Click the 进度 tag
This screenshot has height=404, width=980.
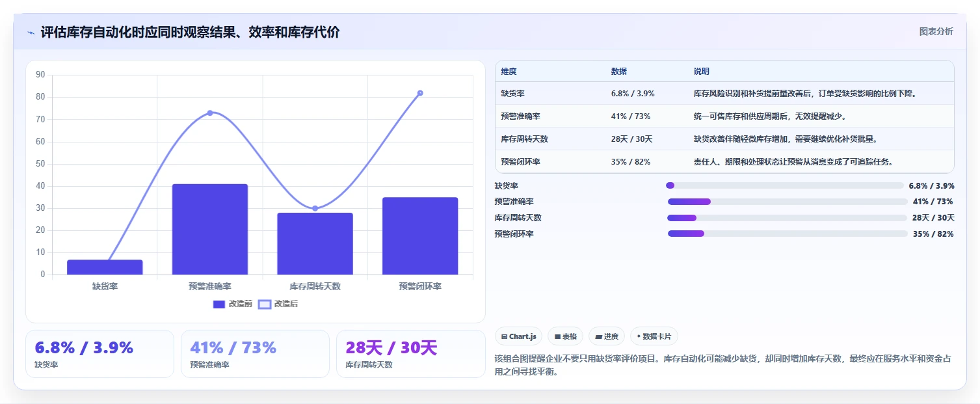click(x=607, y=336)
